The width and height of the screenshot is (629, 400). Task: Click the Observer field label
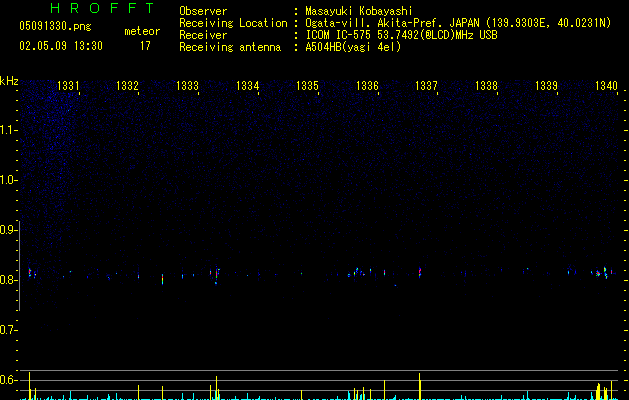[203, 11]
